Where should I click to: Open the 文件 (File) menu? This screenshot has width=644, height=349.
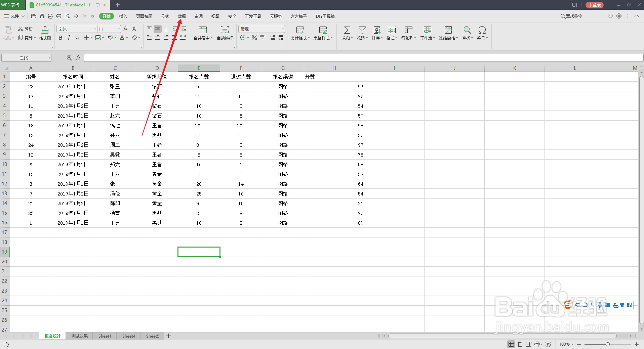pos(14,16)
